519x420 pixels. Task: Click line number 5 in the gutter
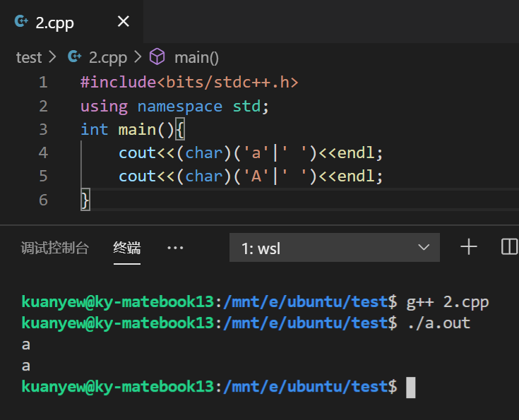coord(43,176)
